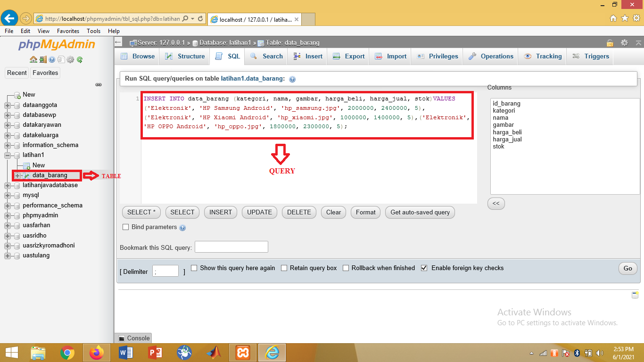Refresh the navigation panel with green arrow icon
644x362 pixels.
click(79, 60)
